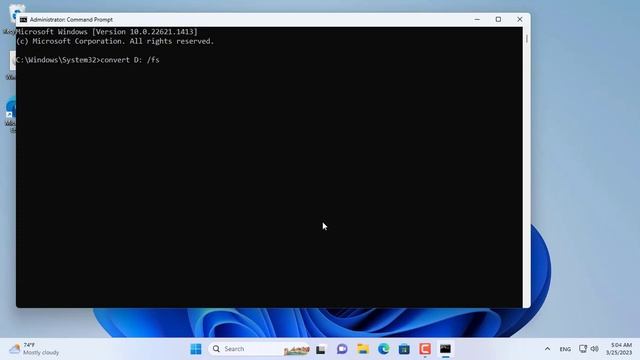Close the Administrator Command Prompt window

(520, 20)
